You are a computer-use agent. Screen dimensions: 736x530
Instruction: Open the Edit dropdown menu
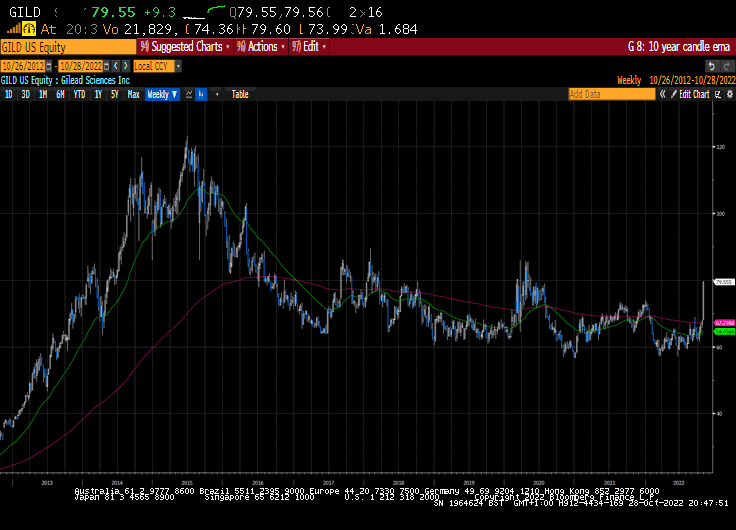pyautogui.click(x=309, y=46)
